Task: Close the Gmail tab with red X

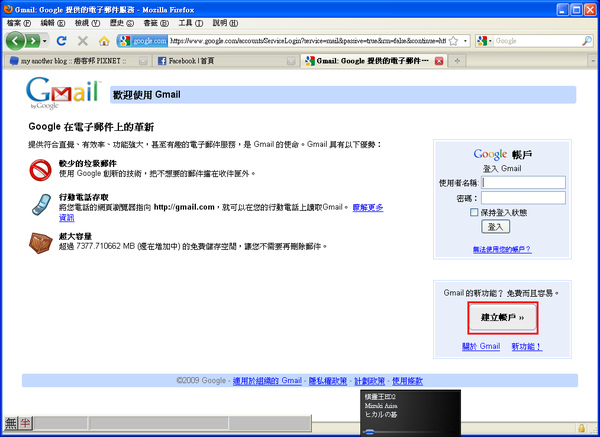Action: [439, 61]
